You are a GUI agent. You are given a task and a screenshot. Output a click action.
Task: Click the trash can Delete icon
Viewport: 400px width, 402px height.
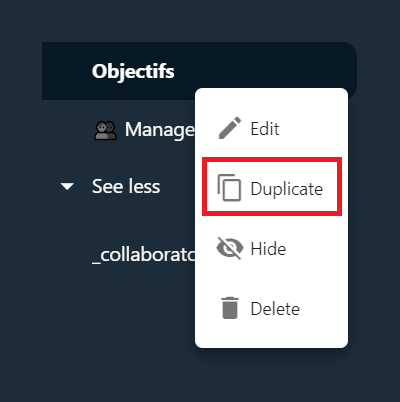(230, 308)
